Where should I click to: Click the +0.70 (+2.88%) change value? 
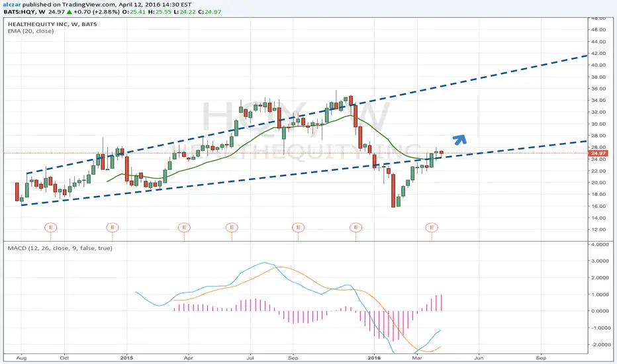coord(97,12)
